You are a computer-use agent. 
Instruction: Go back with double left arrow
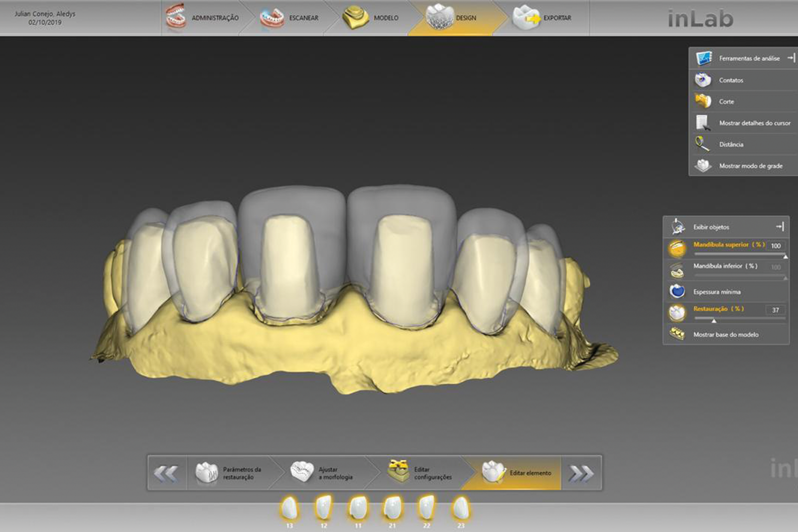click(x=166, y=473)
